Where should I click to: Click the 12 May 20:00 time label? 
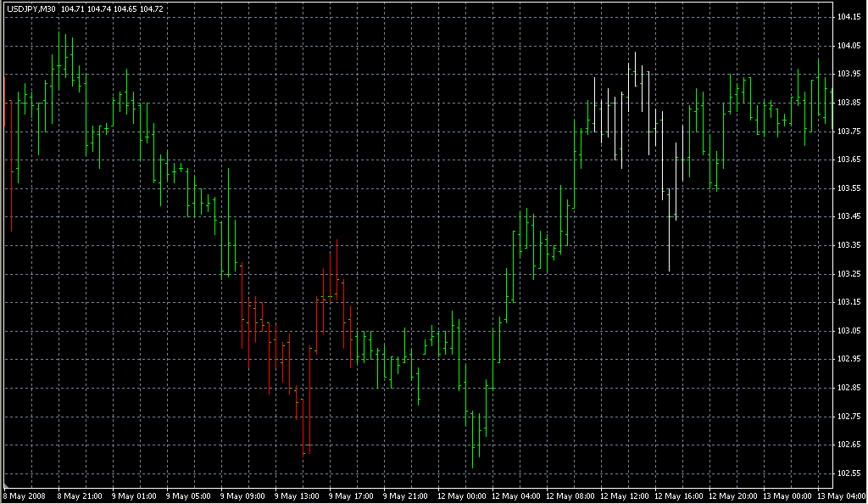pos(733,496)
